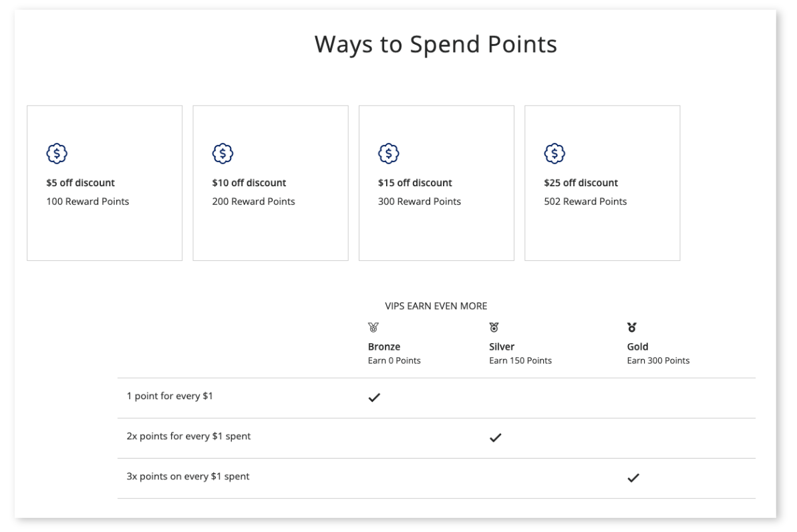Click the Bronze tier medal icon
This screenshot has height=532, width=797.
coord(373,328)
